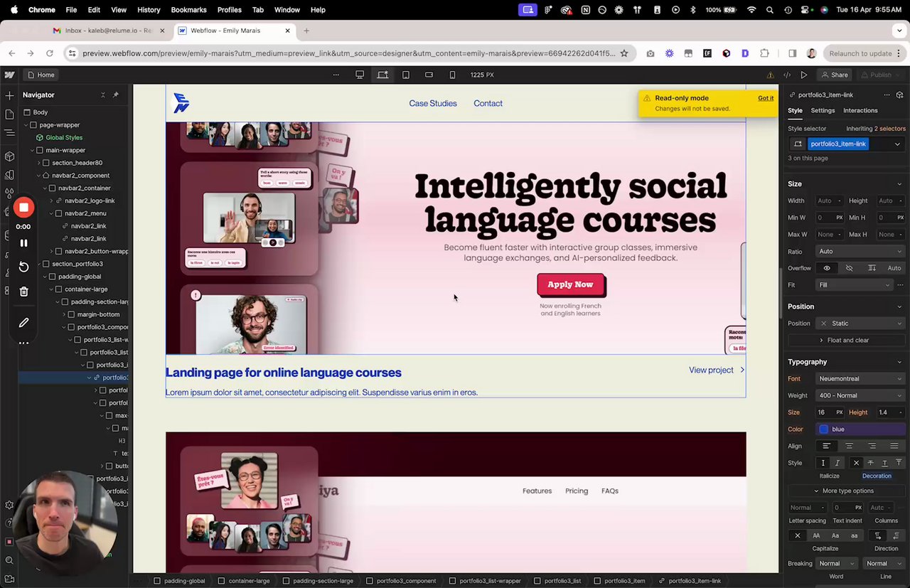
Task: Click View project link
Action: [x=717, y=370]
